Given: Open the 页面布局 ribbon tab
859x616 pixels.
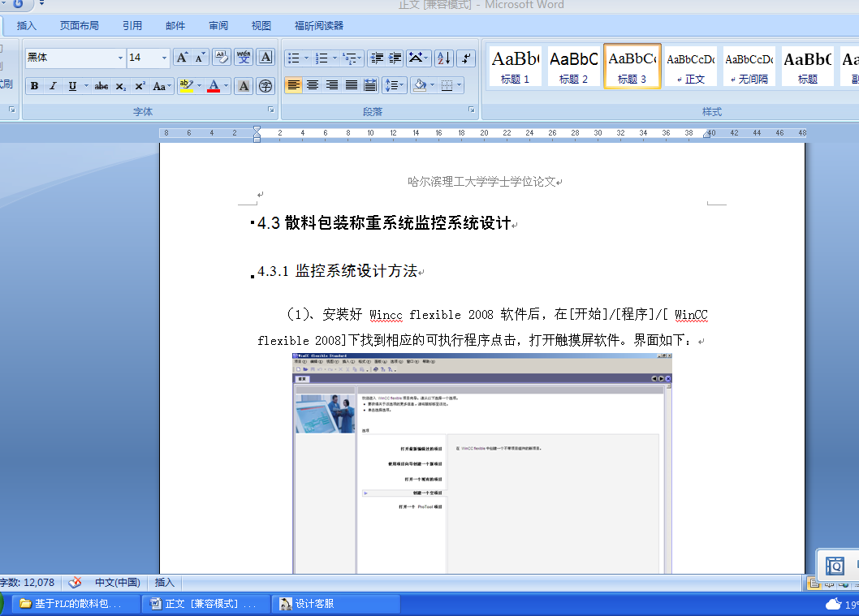Looking at the screenshot, I should tap(80, 26).
